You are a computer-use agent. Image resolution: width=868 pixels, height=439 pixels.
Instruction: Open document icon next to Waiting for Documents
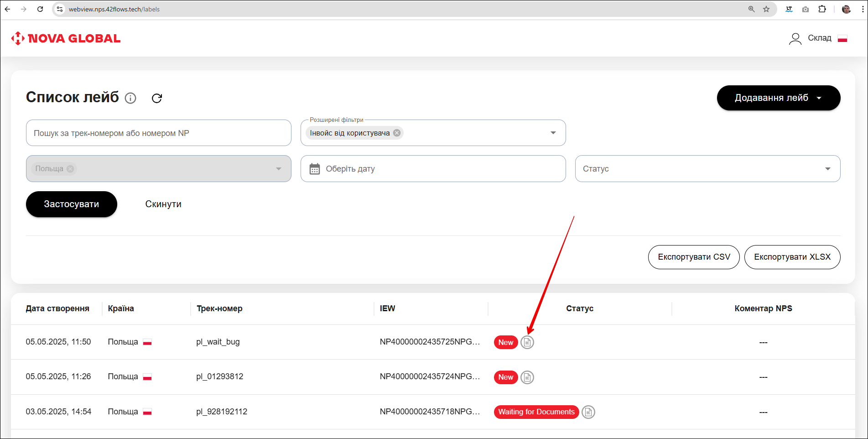(x=588, y=412)
